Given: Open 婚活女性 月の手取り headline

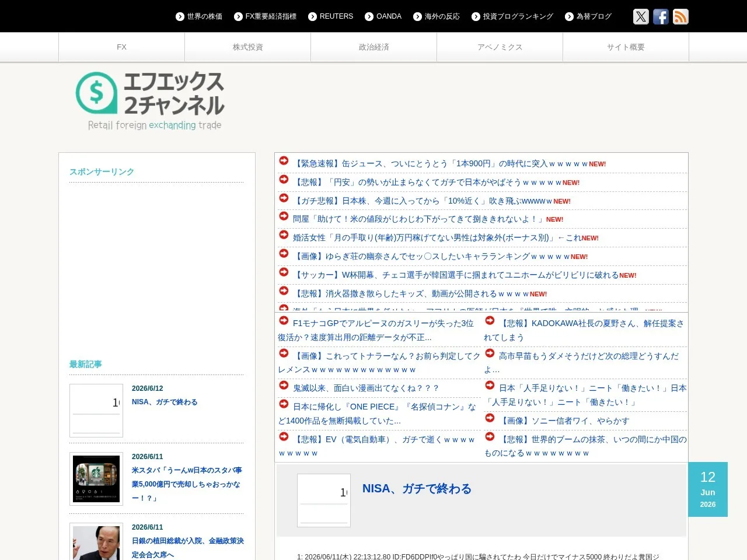Looking at the screenshot, I should [x=437, y=238].
